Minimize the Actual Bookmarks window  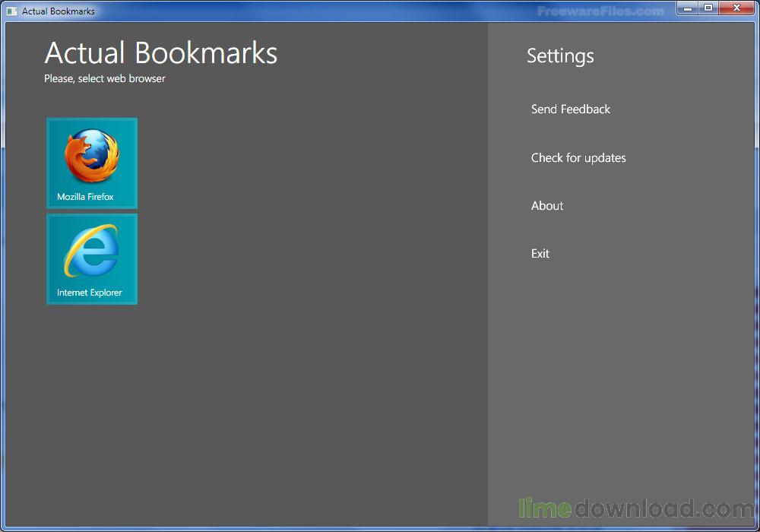click(x=687, y=8)
